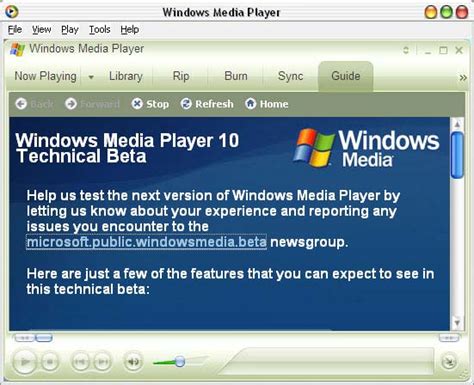Click the empty media info display panel
Viewport: 474px width, 385px height.
point(328,361)
